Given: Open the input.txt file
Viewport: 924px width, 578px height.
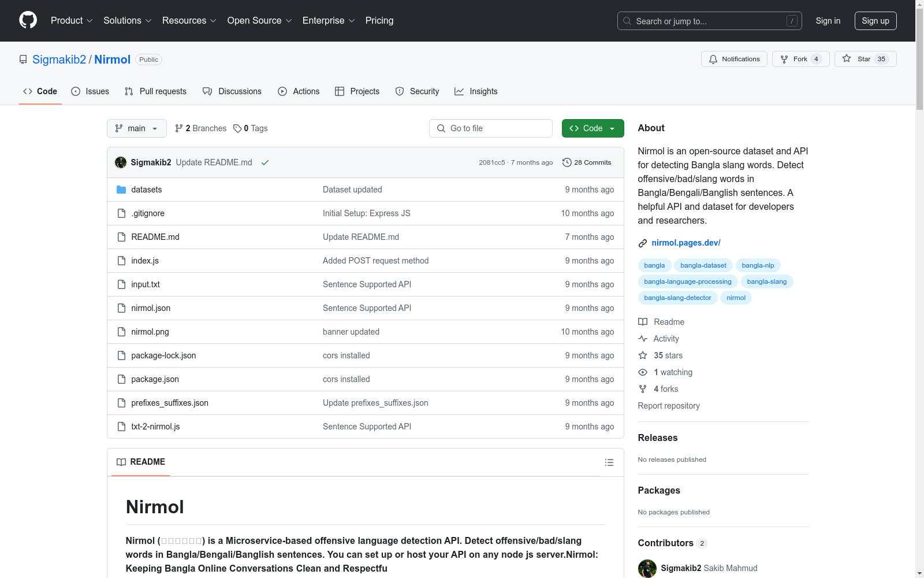Looking at the screenshot, I should click(x=146, y=284).
